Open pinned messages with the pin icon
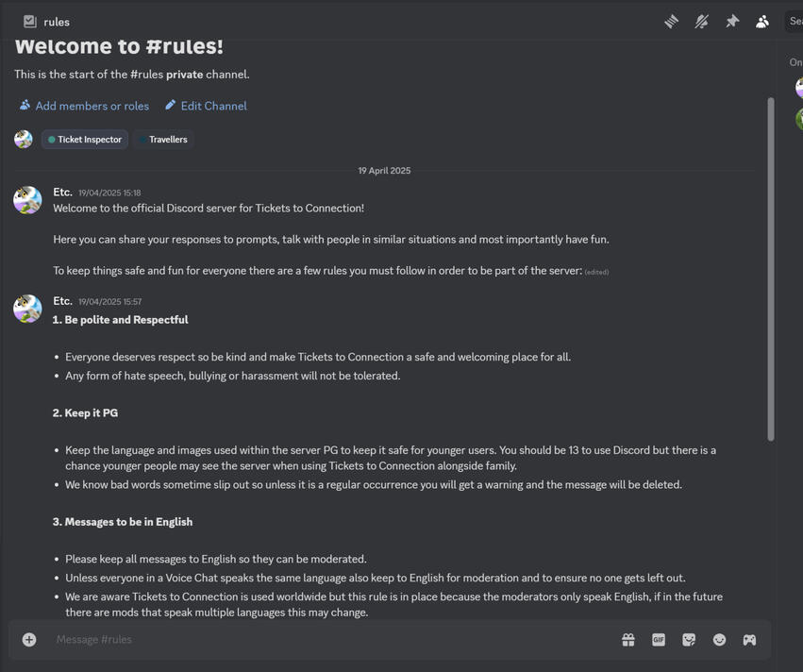The image size is (803, 672). coord(732,21)
